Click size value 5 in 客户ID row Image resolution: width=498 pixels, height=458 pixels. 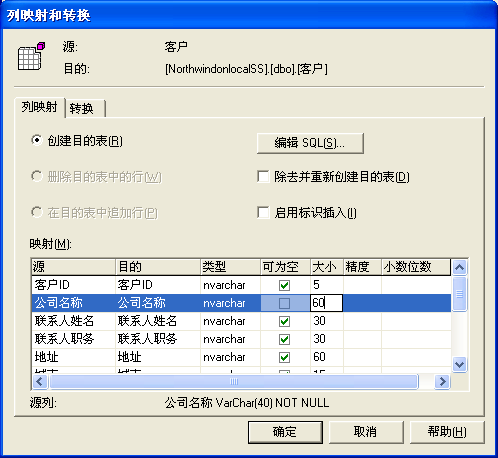tap(327, 285)
